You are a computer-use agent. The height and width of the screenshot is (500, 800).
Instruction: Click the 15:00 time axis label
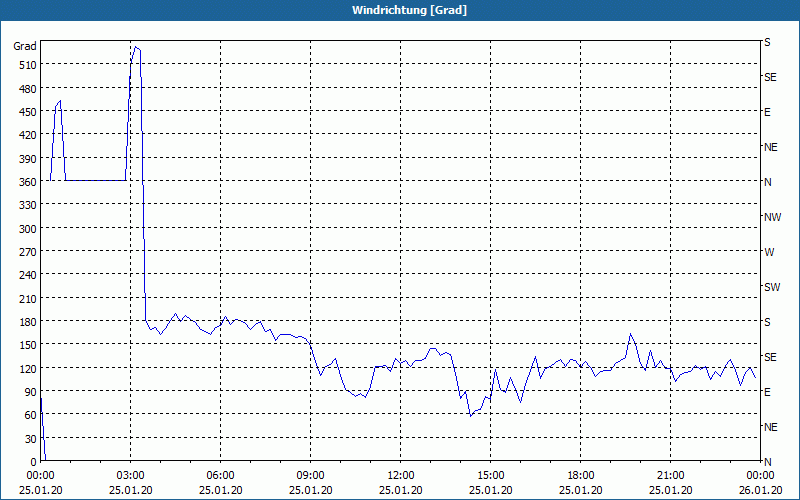[x=490, y=476]
